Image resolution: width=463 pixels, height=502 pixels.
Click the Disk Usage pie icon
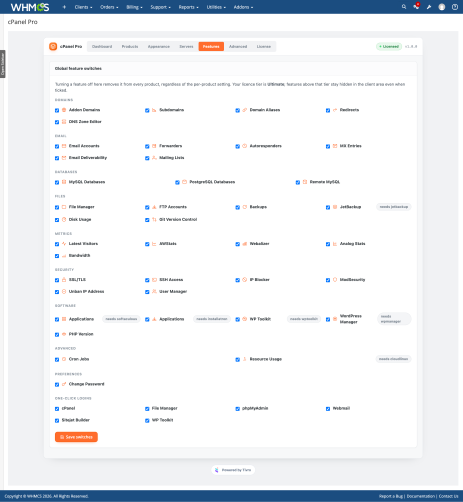tap(64, 219)
